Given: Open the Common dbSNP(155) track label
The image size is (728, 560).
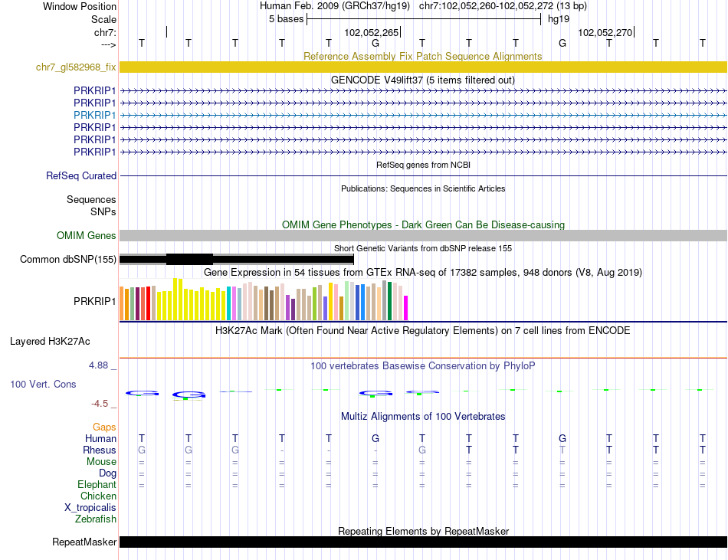Looking at the screenshot, I should [x=68, y=260].
